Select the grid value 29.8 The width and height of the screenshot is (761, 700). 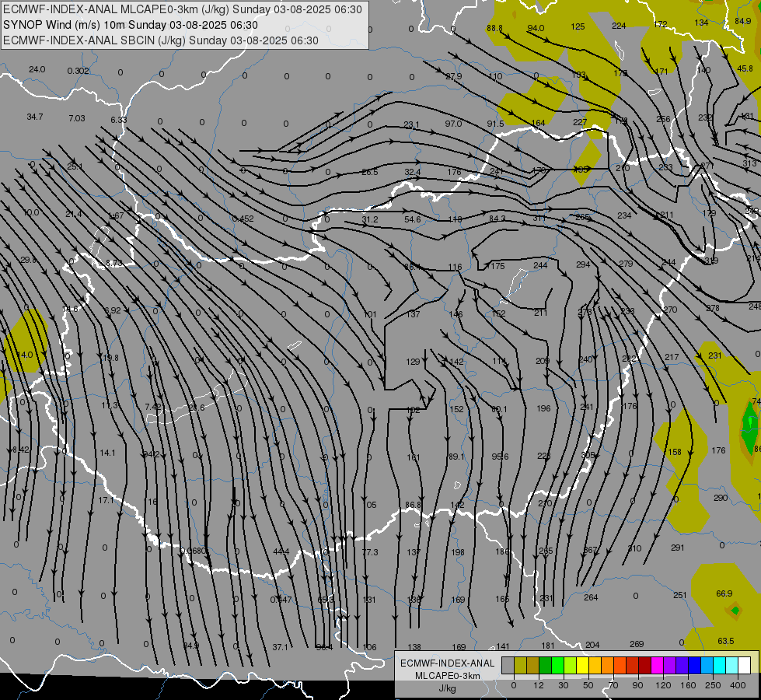click(x=28, y=260)
